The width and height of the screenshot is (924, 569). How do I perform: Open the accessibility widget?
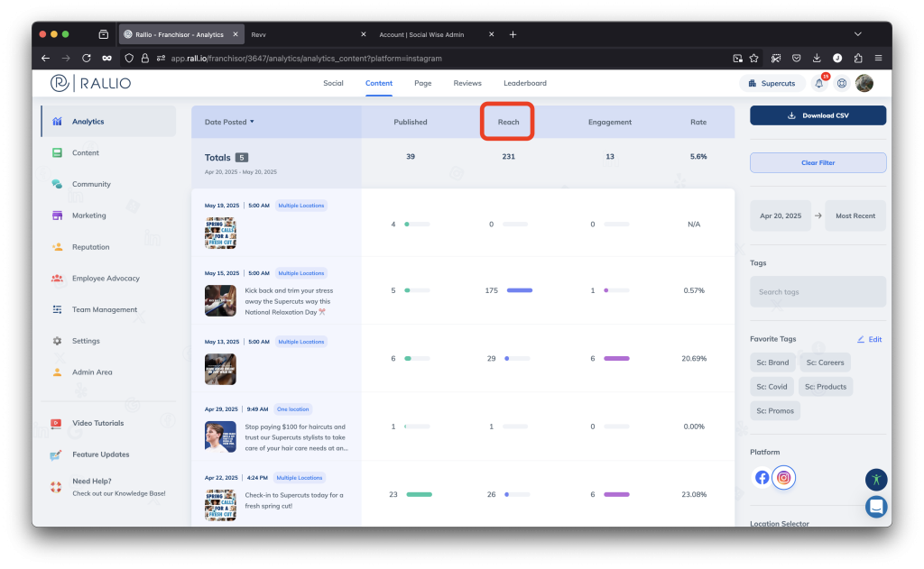tap(876, 480)
